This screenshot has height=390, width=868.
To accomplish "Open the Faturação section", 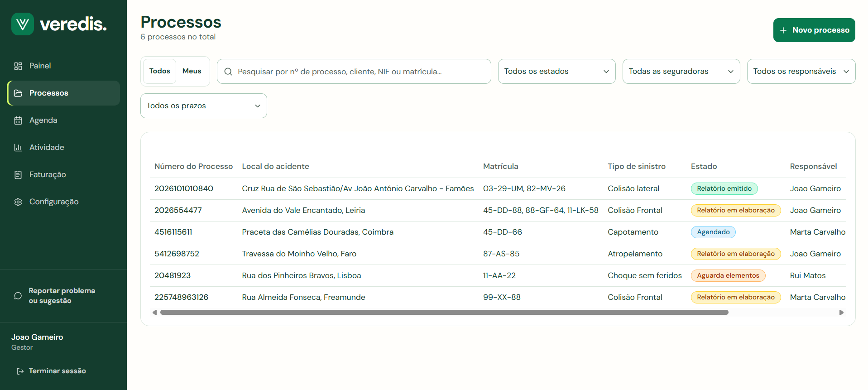I will coord(63,175).
